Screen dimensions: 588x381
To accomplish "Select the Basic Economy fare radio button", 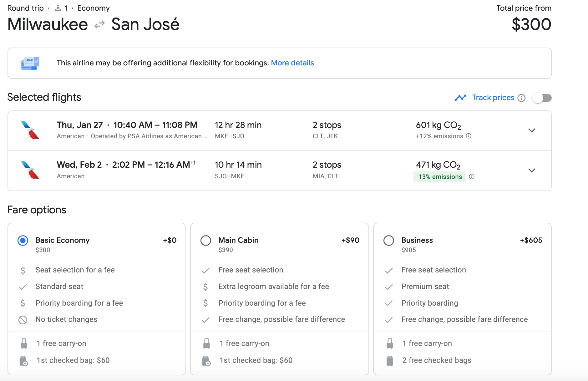I will [23, 241].
